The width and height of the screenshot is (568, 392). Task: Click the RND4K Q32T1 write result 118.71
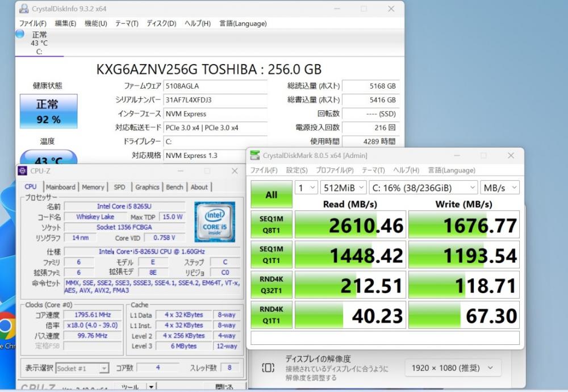point(464,285)
